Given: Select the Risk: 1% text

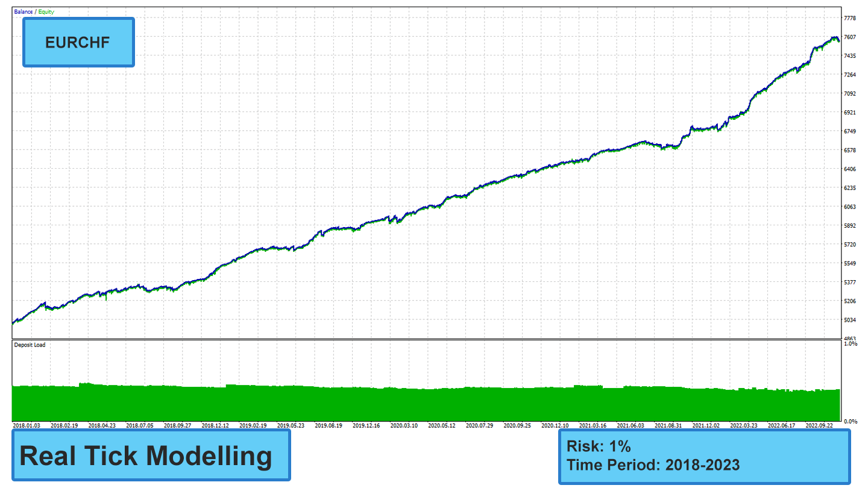Looking at the screenshot, I should [x=599, y=446].
